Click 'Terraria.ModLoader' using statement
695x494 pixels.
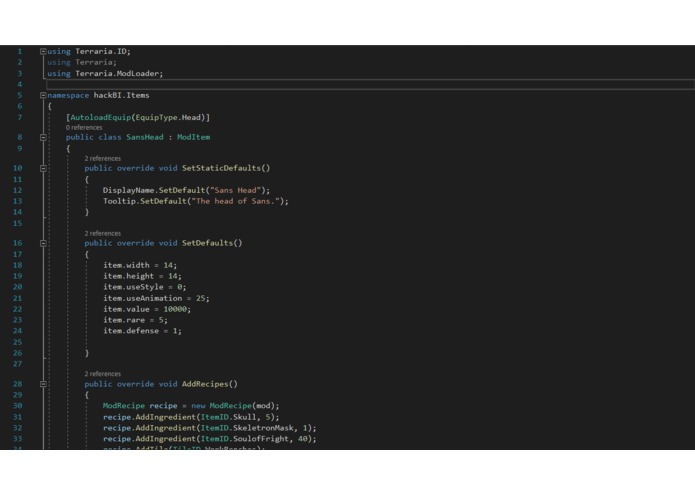point(117,74)
